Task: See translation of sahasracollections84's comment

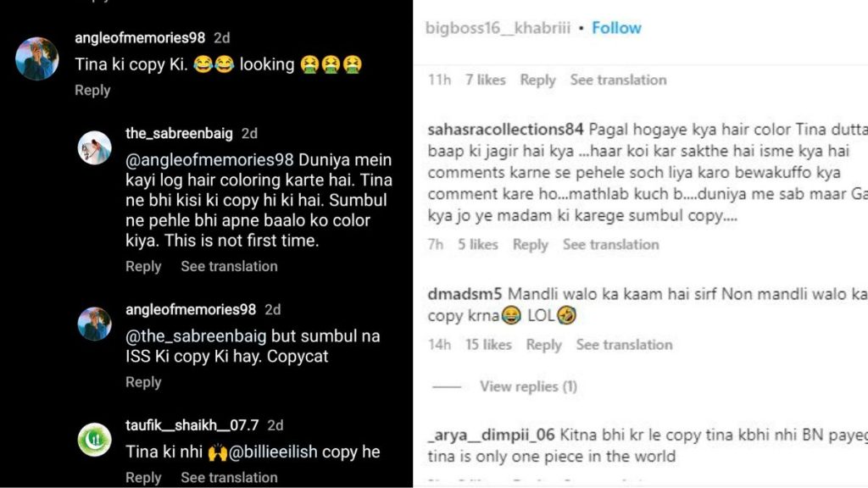Action: point(611,245)
